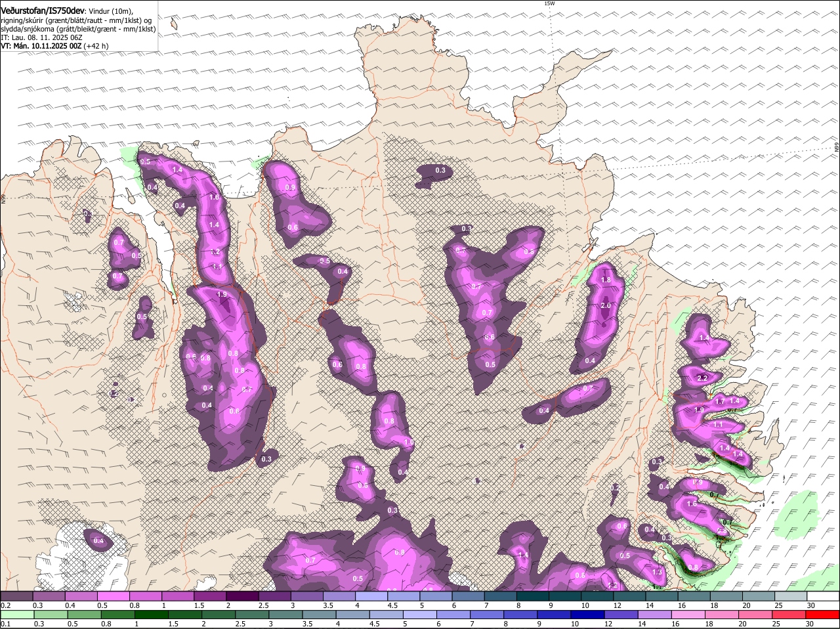Click the '2.0' precipitation value on the map

[606, 306]
